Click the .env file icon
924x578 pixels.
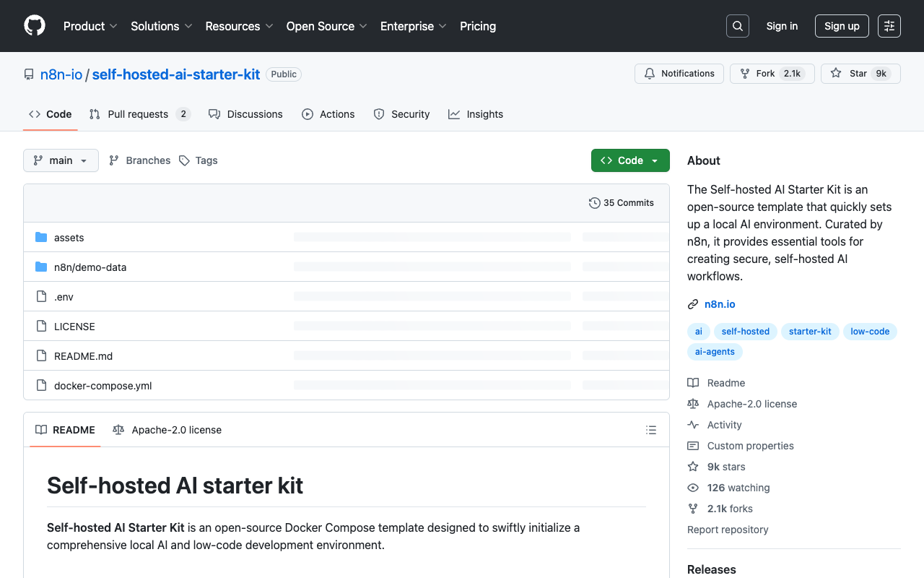point(41,297)
